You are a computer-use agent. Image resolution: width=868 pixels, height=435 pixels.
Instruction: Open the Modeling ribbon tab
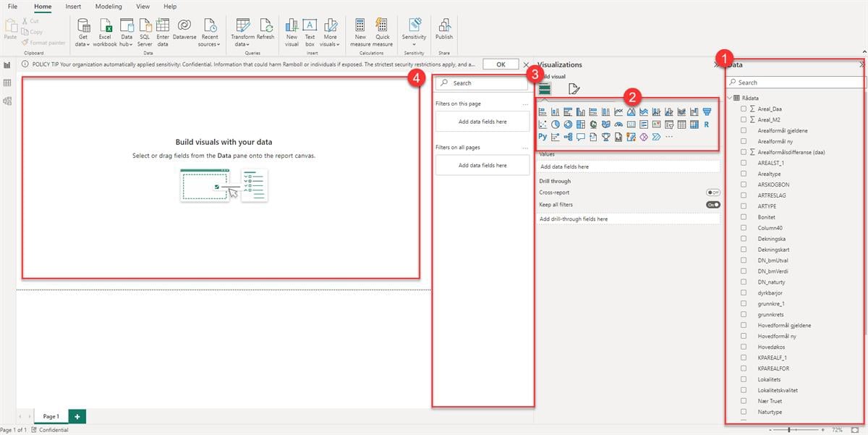coord(109,7)
